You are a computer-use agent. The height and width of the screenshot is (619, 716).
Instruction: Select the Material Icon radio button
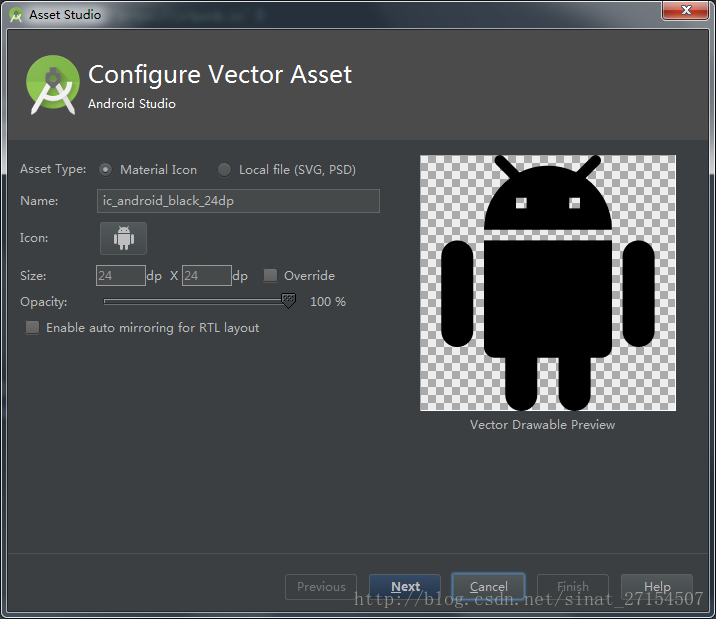tap(105, 170)
